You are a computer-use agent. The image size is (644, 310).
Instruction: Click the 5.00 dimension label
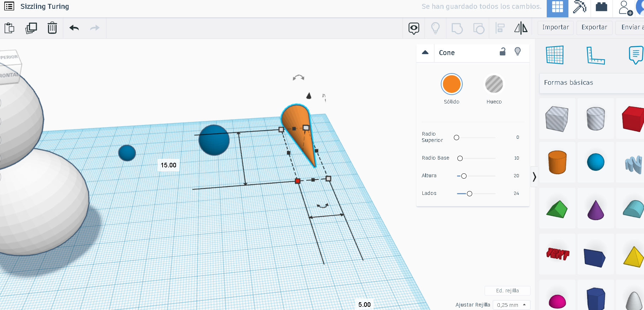click(x=365, y=305)
